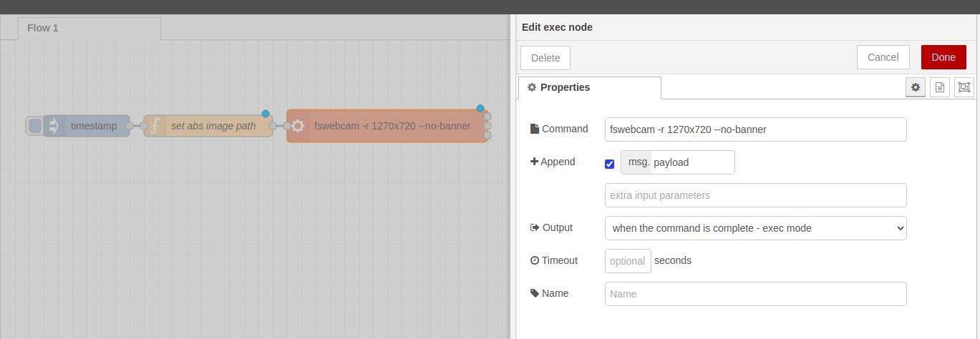
Task: Open node properties gear icon tab
Action: pos(915,87)
